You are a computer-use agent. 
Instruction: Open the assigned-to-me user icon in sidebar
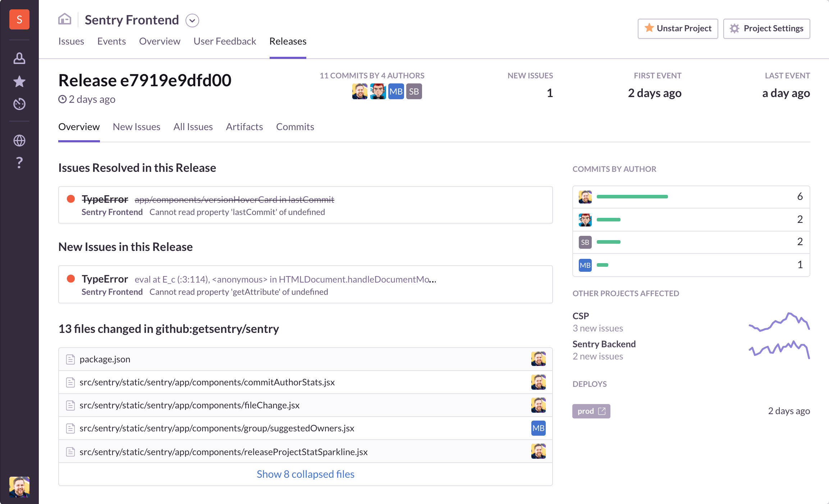click(x=19, y=59)
